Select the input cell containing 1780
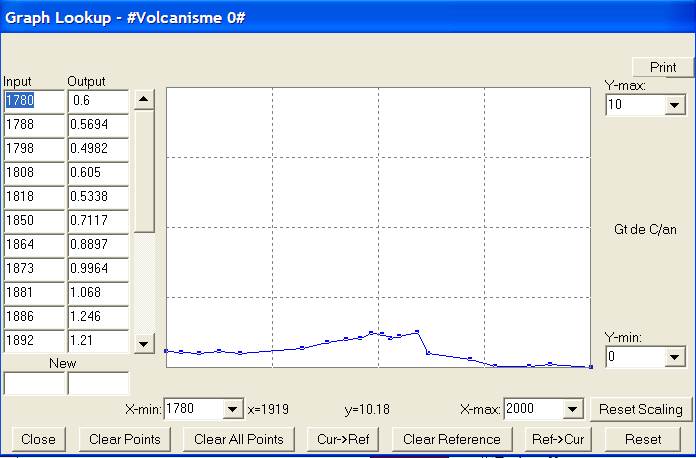Image resolution: width=696 pixels, height=458 pixels. (x=33, y=101)
